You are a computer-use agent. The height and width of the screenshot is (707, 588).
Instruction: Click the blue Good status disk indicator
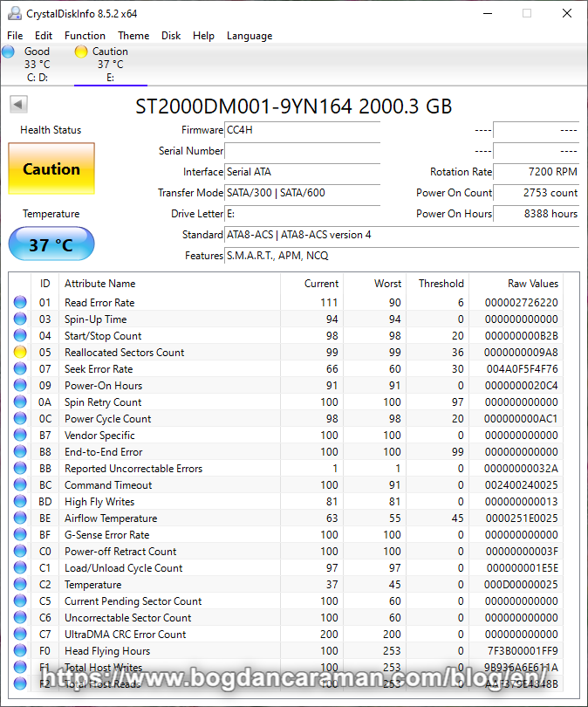(8, 51)
